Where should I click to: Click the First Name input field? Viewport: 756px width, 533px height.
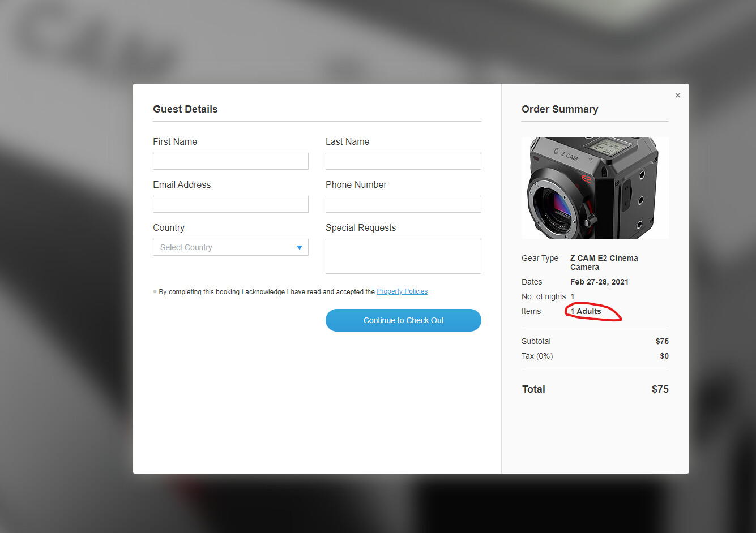(230, 161)
